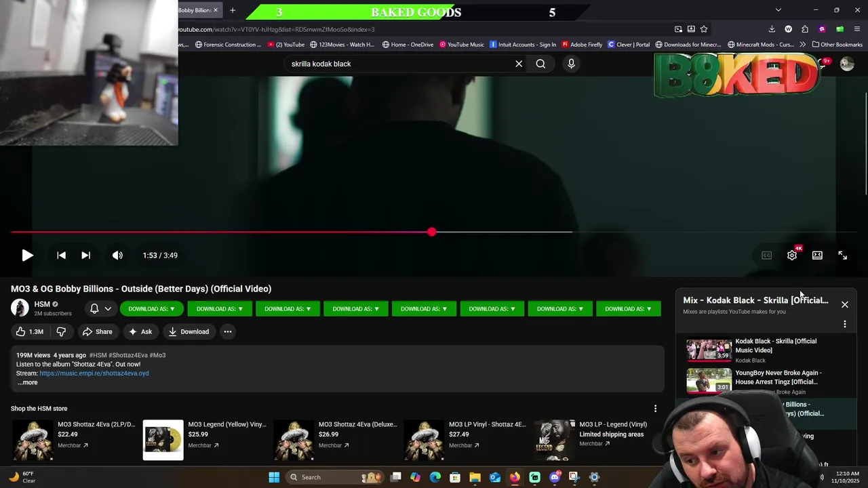Open a new browser tab with plus
This screenshot has width=868, height=488.
pos(233,10)
